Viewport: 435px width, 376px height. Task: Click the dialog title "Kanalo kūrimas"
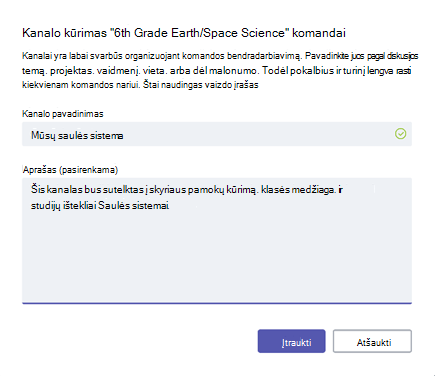click(64, 33)
